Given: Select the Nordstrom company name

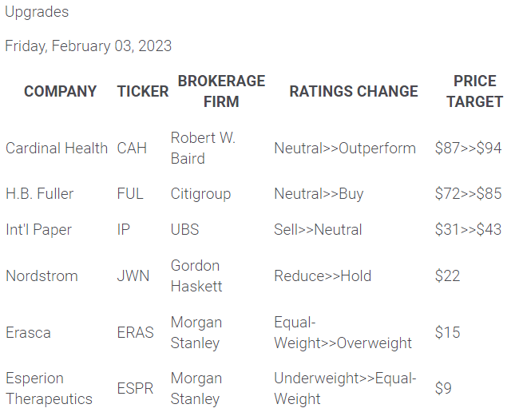Looking at the screenshot, I should (42, 275).
